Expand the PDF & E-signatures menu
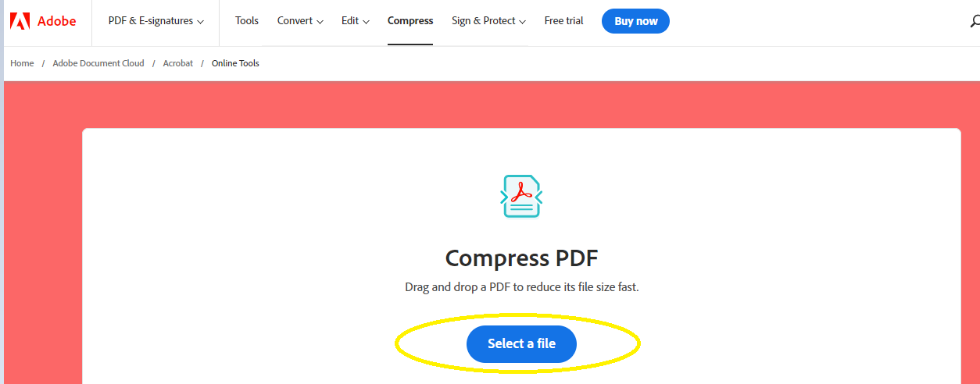Image resolution: width=980 pixels, height=384 pixels. click(x=156, y=21)
